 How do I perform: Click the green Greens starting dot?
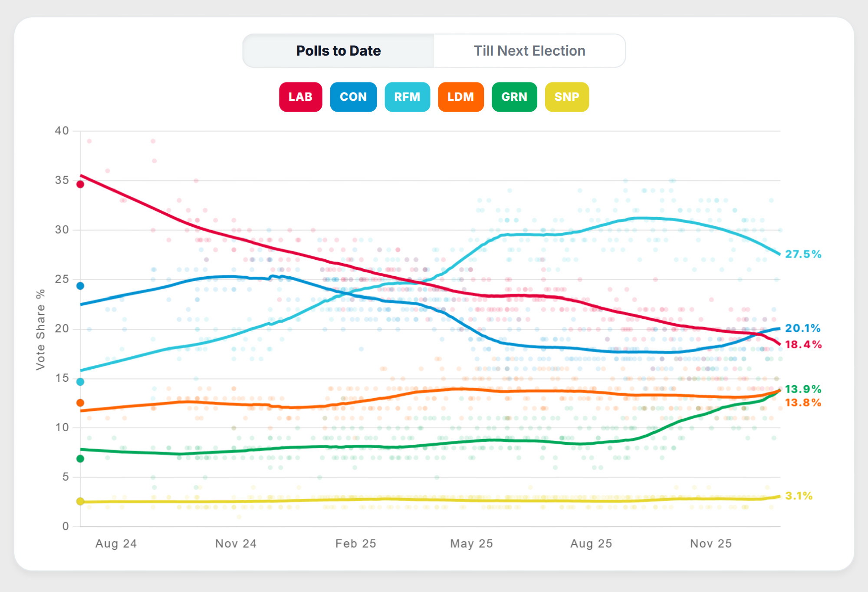pyautogui.click(x=80, y=459)
